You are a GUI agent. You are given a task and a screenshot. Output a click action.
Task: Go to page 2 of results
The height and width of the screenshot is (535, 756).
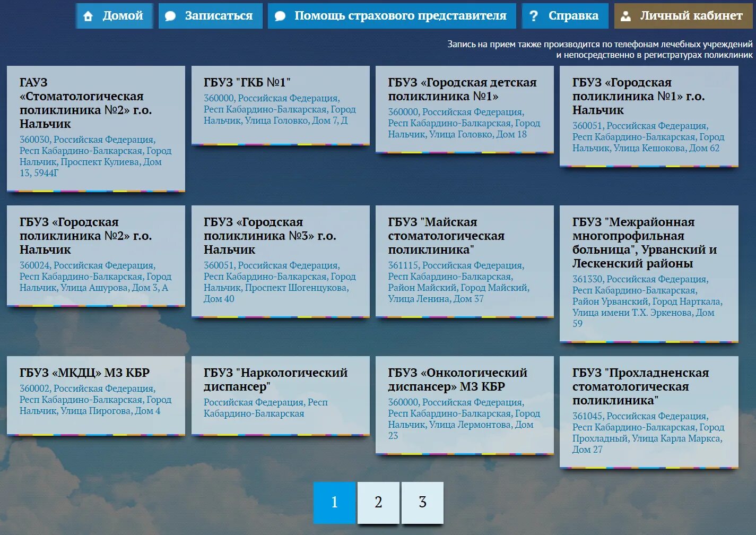(x=378, y=502)
